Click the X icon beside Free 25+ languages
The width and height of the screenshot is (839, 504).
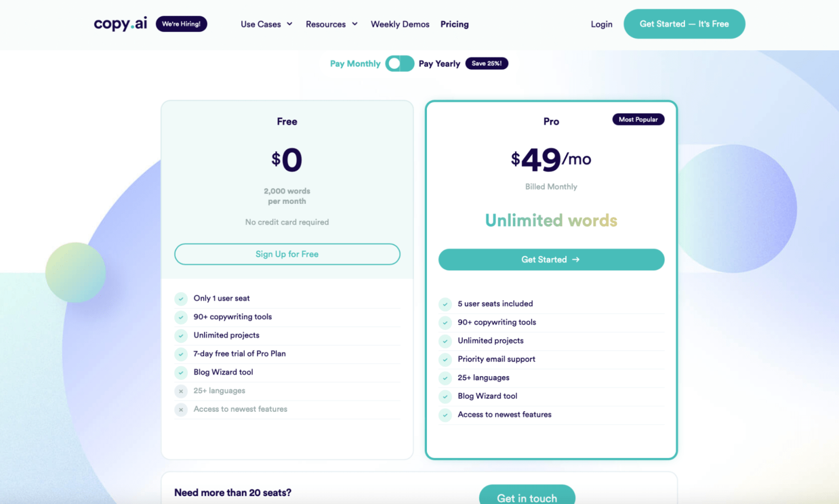(181, 391)
